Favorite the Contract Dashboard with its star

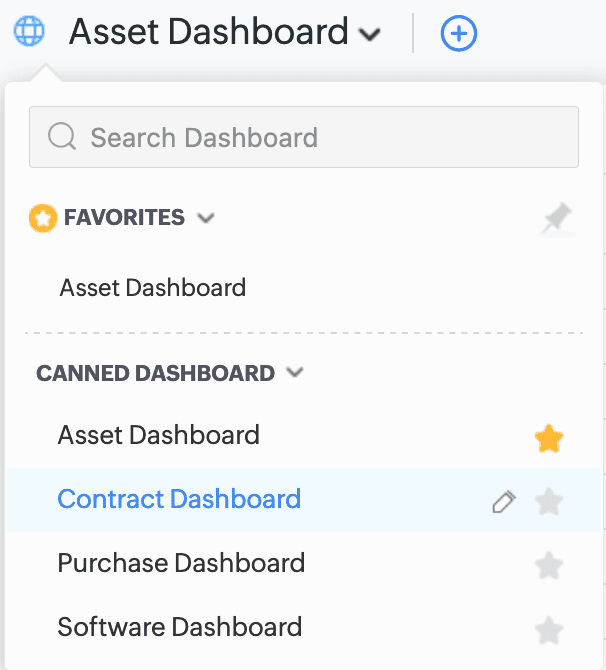pyautogui.click(x=549, y=502)
